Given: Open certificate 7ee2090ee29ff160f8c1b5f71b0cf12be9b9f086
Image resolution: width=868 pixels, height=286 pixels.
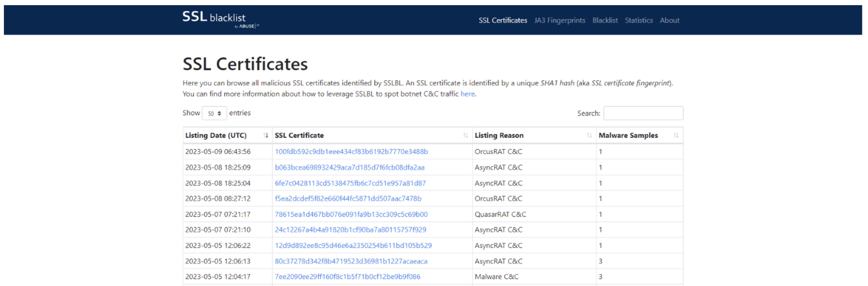Looking at the screenshot, I should 348,276.
